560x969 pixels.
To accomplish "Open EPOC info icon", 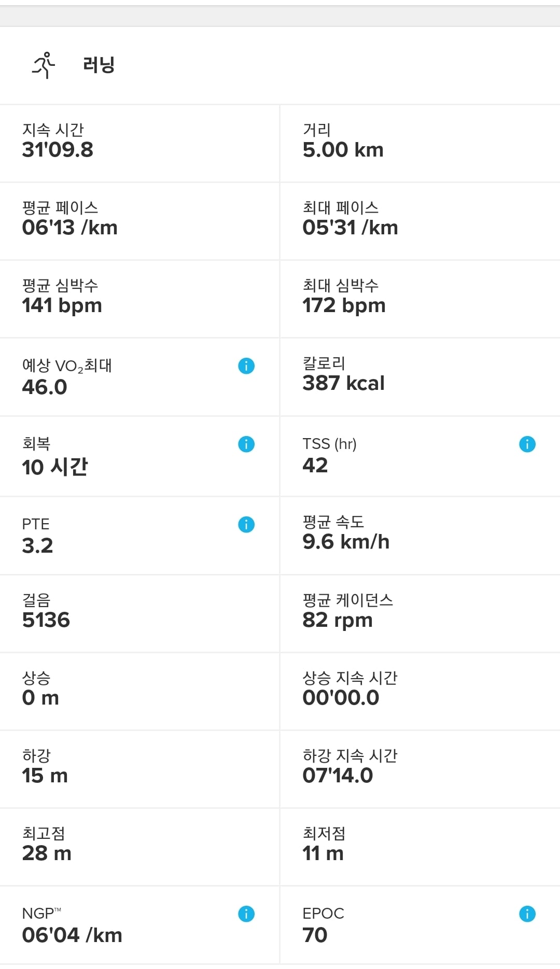I will pos(527,914).
